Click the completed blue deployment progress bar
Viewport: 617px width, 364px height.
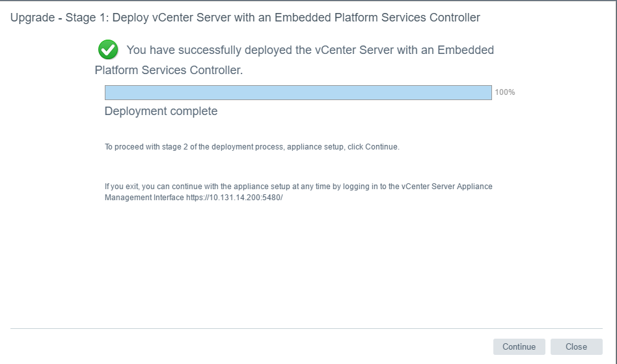pyautogui.click(x=298, y=92)
